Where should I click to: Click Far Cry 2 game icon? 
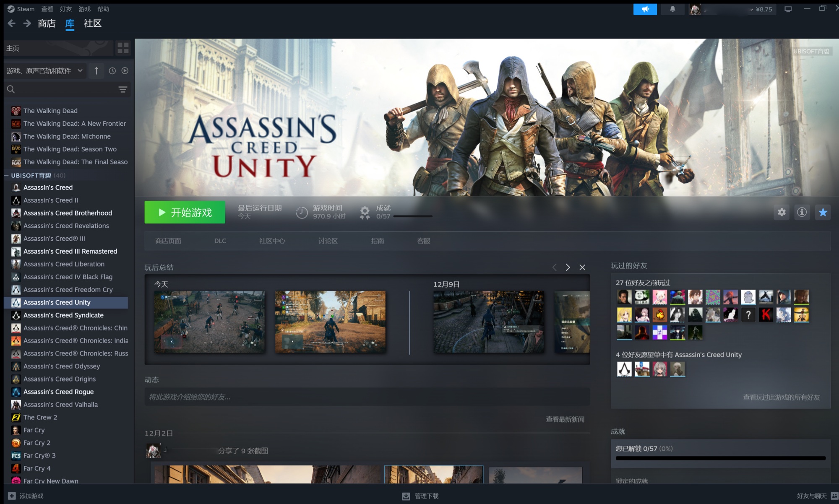[16, 443]
